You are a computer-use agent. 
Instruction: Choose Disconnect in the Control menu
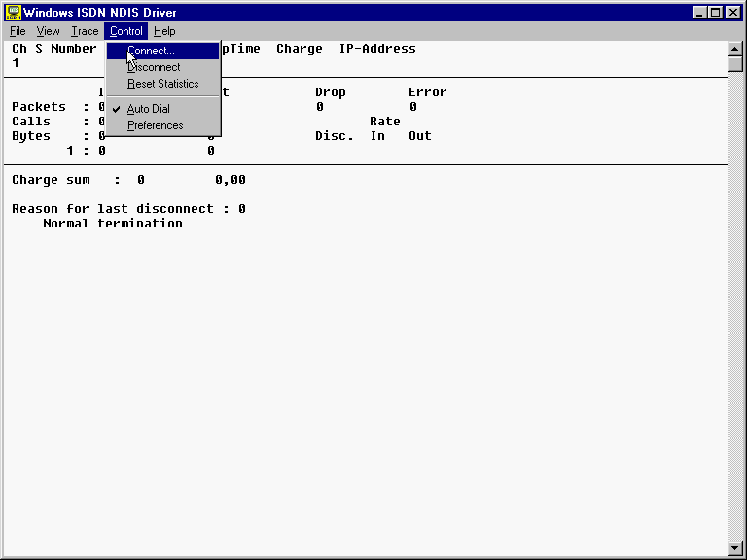[163, 67]
